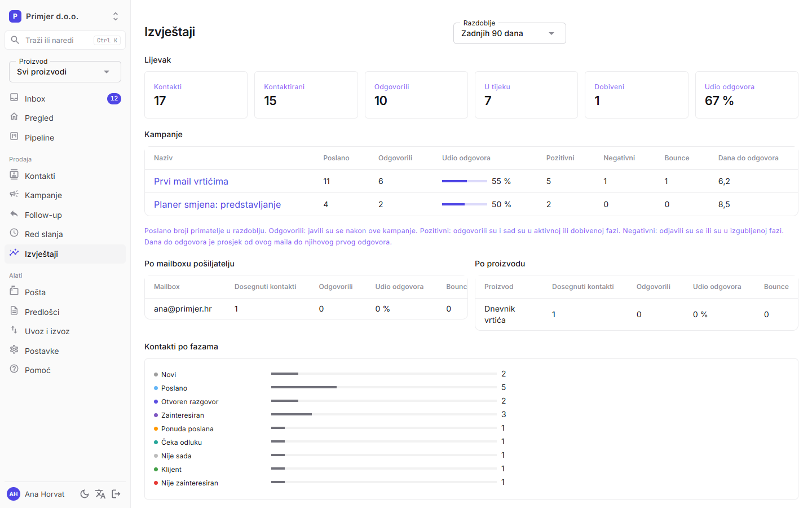The height and width of the screenshot is (508, 812).
Task: Open Planer smjena: predstavljanje campaign
Action: click(x=217, y=204)
